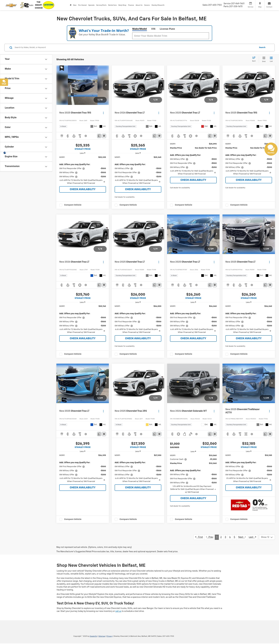Switch to List view icon
279x644 pixels.
(x=271, y=58)
